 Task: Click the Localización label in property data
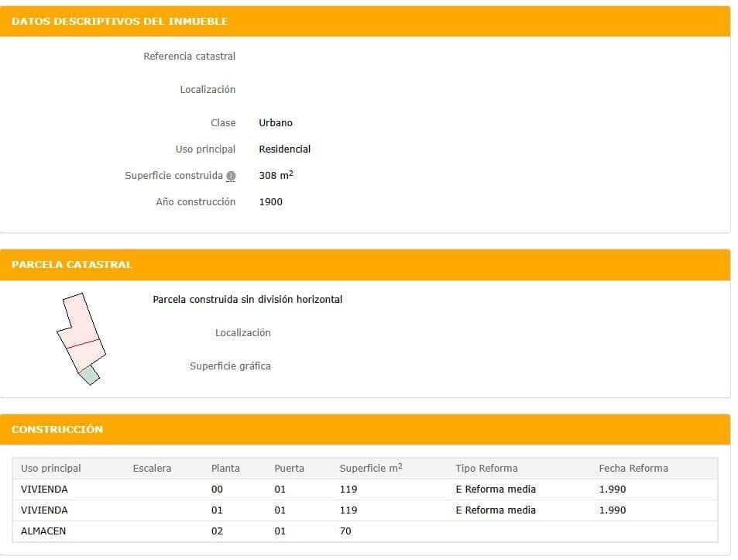pyautogui.click(x=208, y=89)
